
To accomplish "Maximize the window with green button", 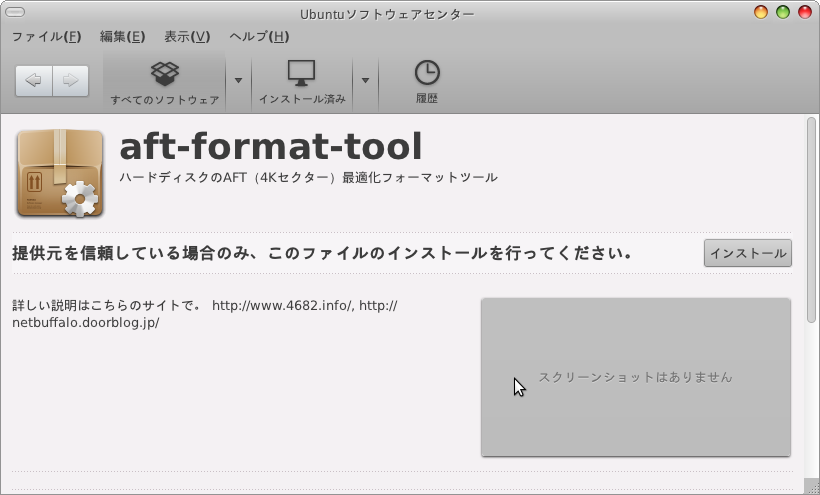I will (783, 12).
